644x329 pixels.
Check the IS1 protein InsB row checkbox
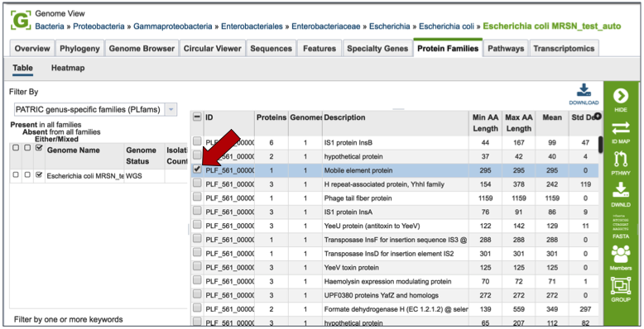point(197,141)
